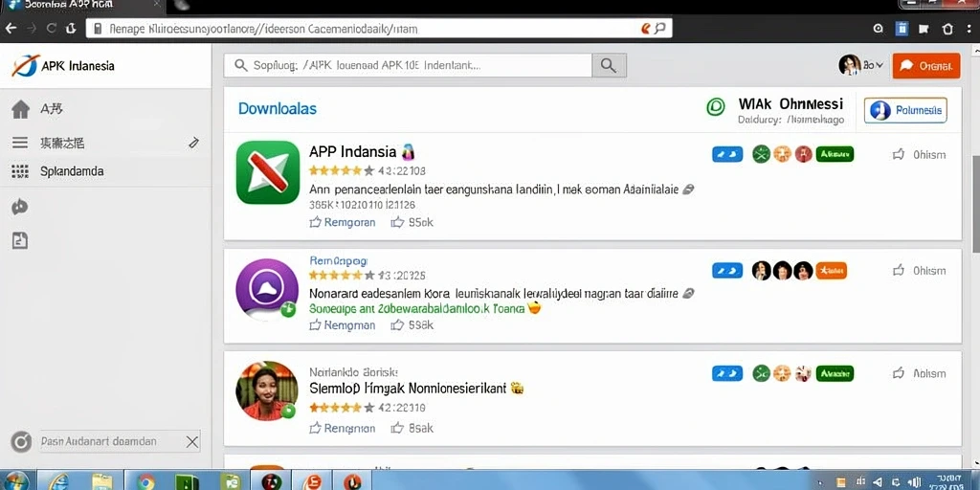This screenshot has height=490, width=980.
Task: Click the page scrollbar thumb
Action: pos(975,205)
